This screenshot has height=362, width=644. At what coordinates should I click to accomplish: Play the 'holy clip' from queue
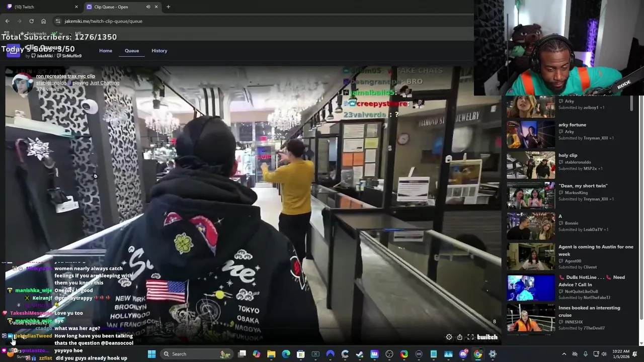568,155
